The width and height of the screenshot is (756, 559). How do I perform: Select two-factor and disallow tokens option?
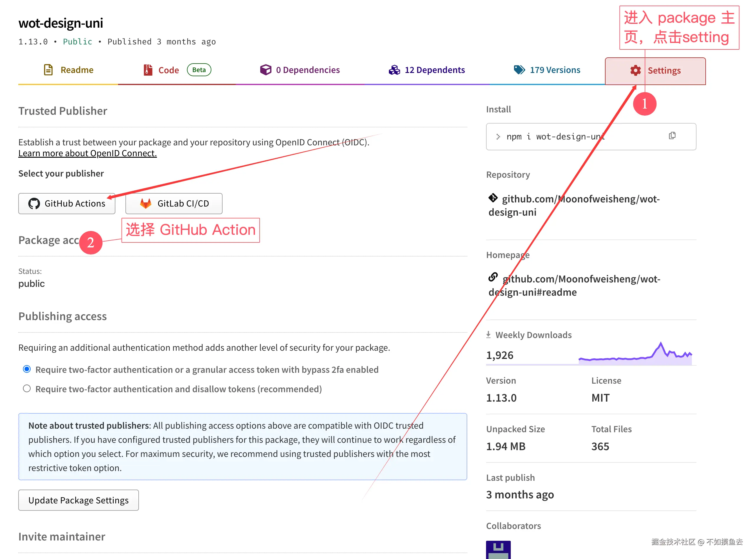27,388
